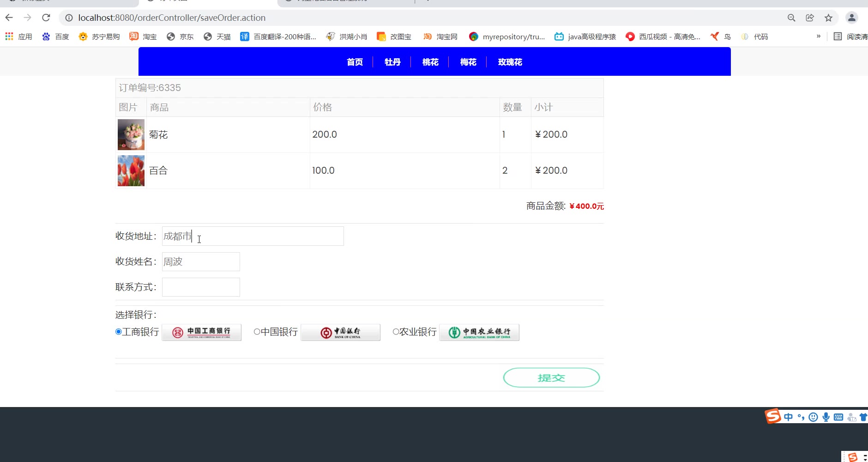Open the 首页 navigation item
The width and height of the screenshot is (868, 462).
355,62
